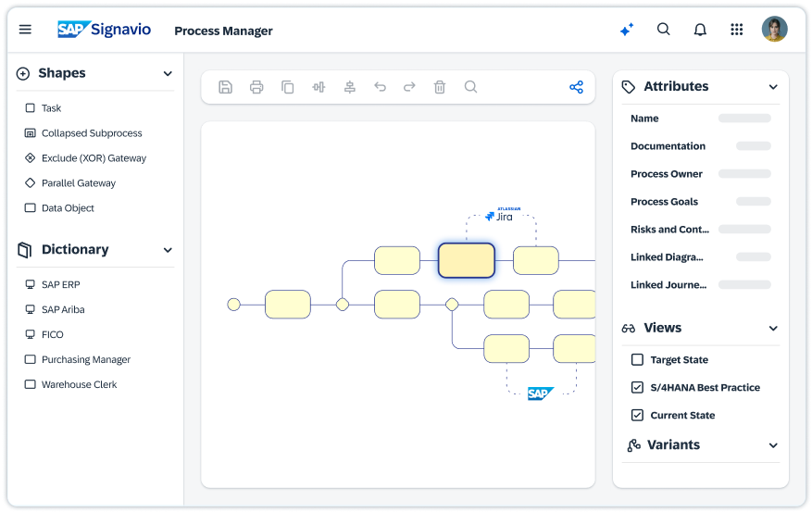Open the notifications bell
812x512 pixels.
(700, 30)
